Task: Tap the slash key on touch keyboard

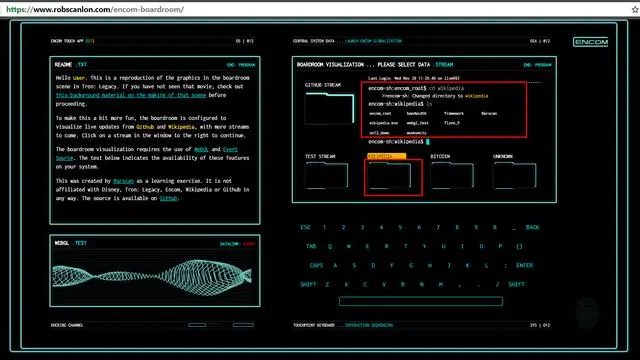Action: pyautogui.click(x=497, y=284)
